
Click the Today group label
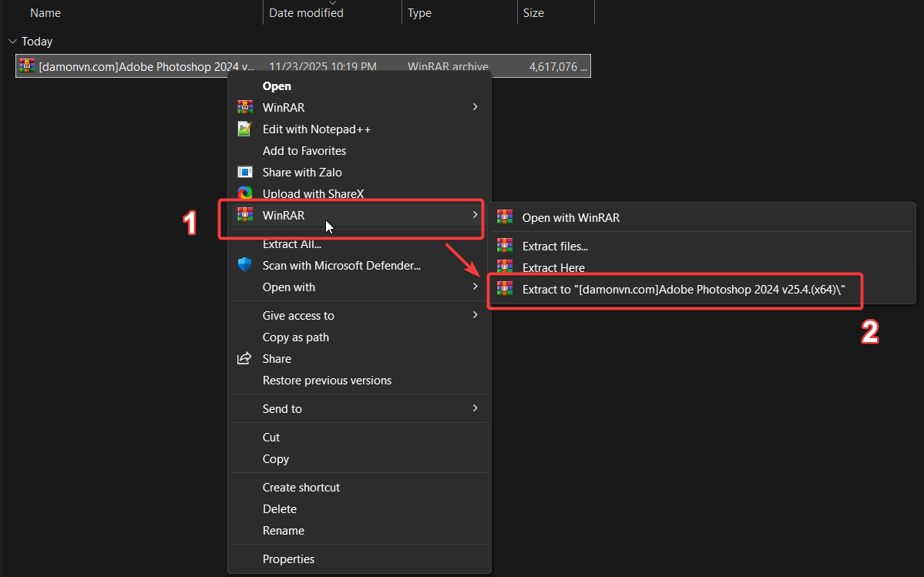tap(36, 42)
